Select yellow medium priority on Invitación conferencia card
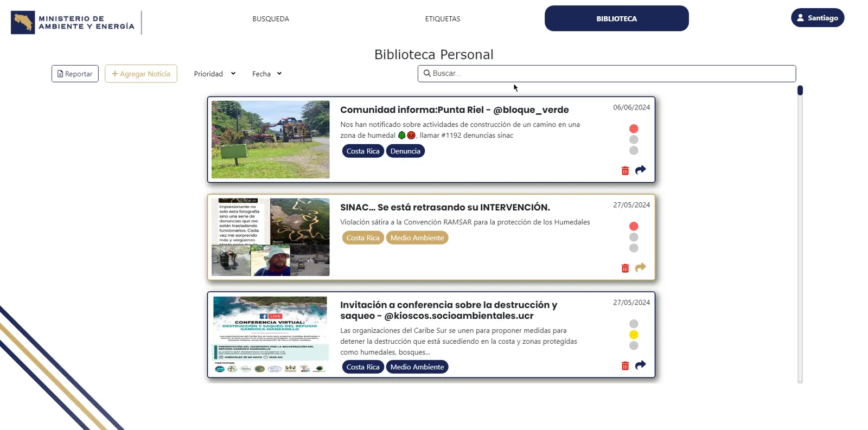868x430 pixels. [x=634, y=335]
